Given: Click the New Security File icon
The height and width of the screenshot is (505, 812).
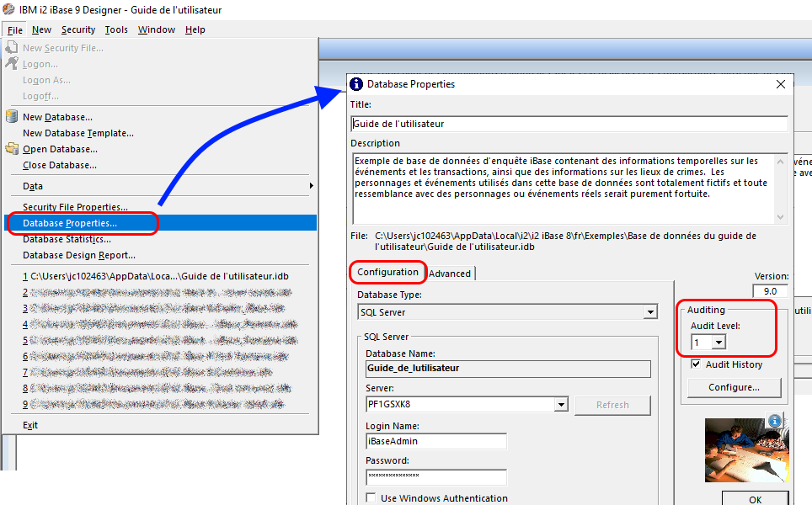Looking at the screenshot, I should coord(11,48).
